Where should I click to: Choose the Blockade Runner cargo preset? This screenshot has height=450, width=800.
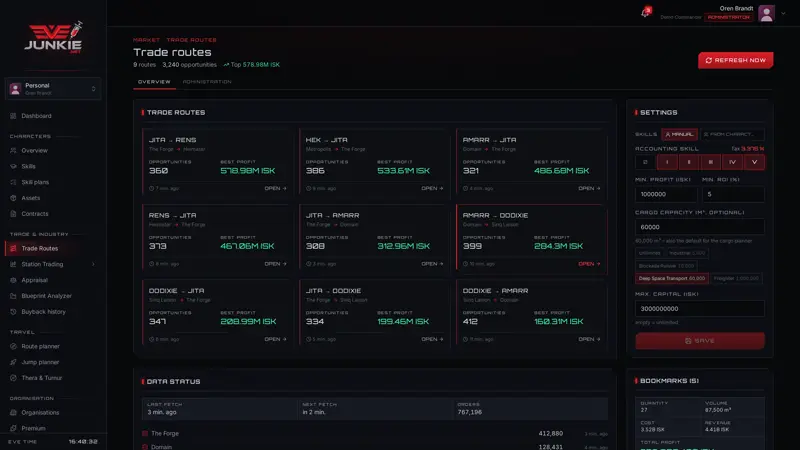[x=666, y=266]
